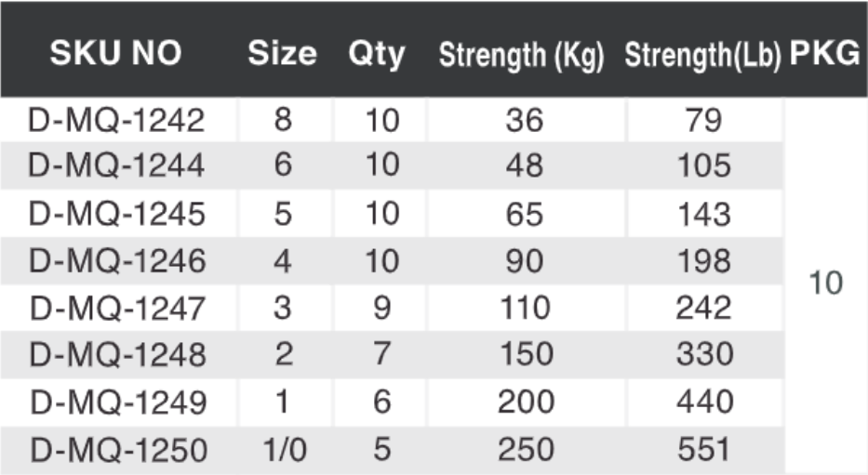Click the PKG column header
Screen dimensions: 868x475
pyautogui.click(x=825, y=55)
